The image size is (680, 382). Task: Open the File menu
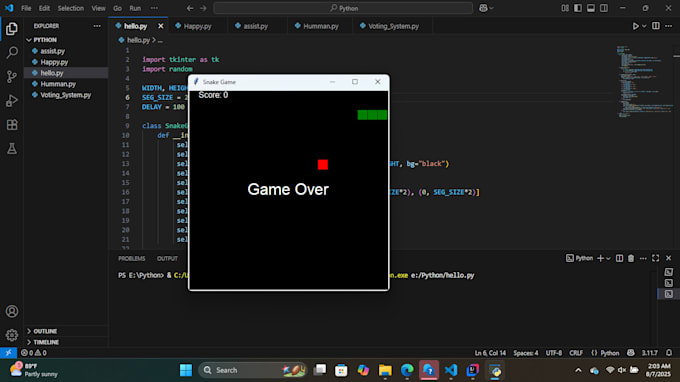(x=26, y=8)
